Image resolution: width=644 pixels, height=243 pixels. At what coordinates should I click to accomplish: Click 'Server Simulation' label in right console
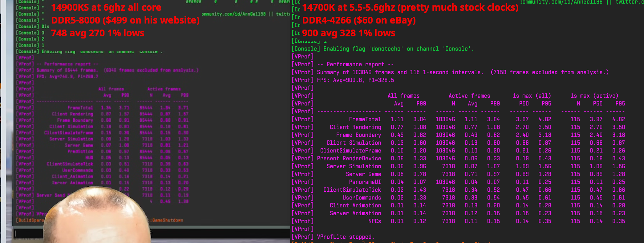click(x=354, y=166)
